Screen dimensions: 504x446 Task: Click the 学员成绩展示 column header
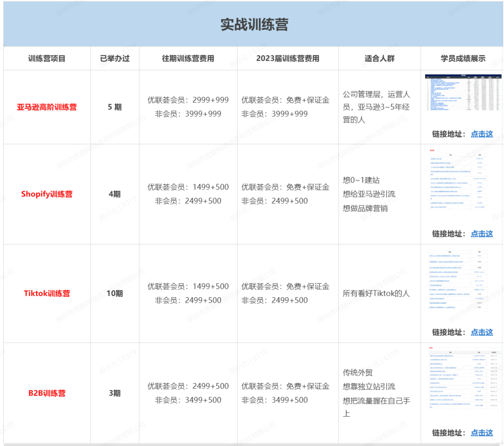point(463,58)
